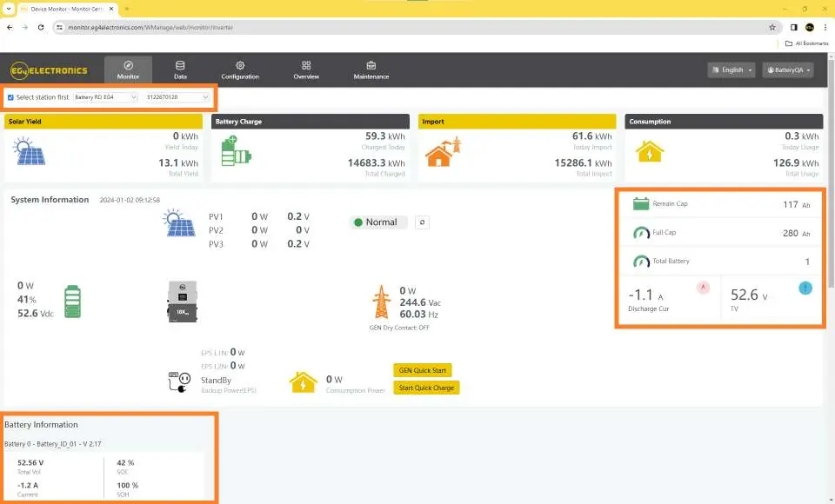Click the refresh icon beside Normal status
The width and height of the screenshot is (835, 504).
point(422,222)
